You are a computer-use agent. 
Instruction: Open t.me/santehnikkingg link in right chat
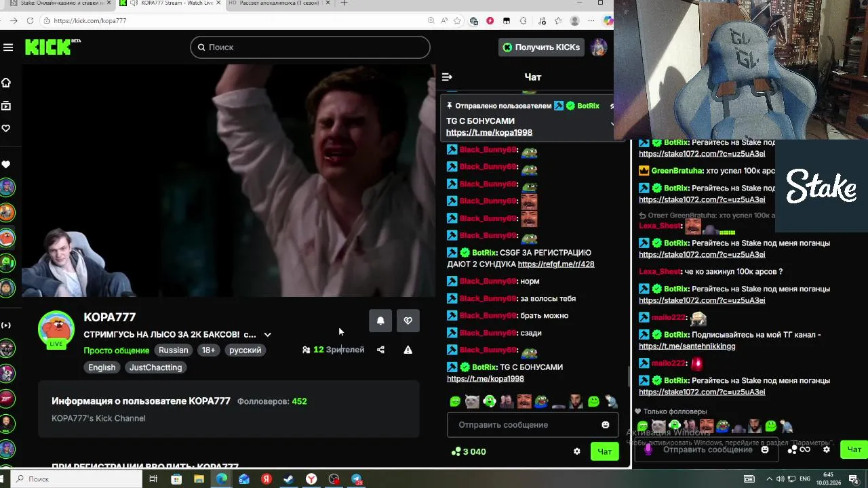click(x=687, y=346)
